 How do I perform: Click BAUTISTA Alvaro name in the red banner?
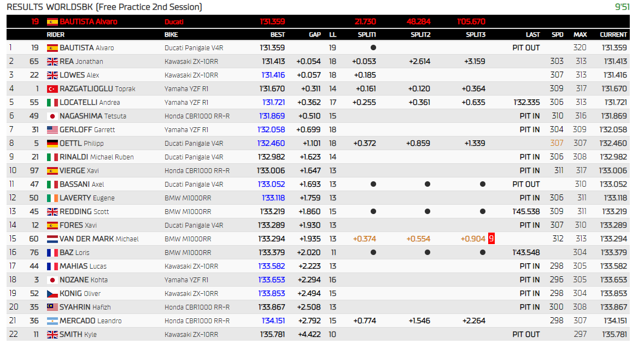(89, 22)
